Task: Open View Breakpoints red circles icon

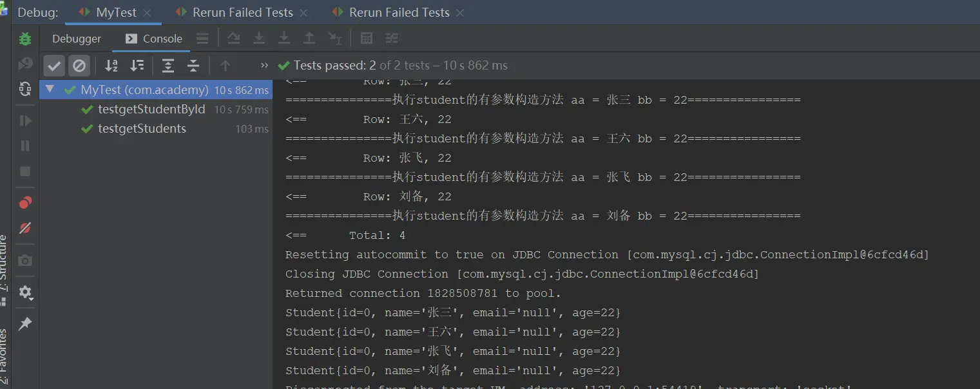Action: click(25, 203)
